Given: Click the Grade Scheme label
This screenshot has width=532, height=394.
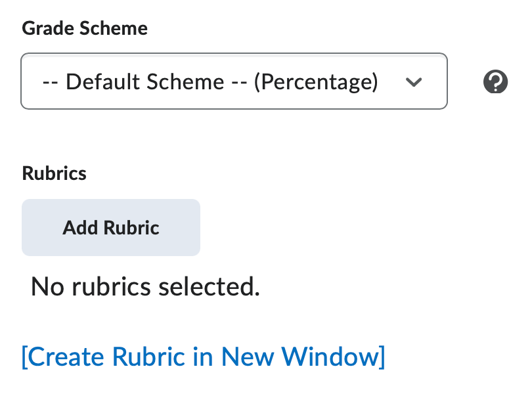Looking at the screenshot, I should click(x=85, y=28).
